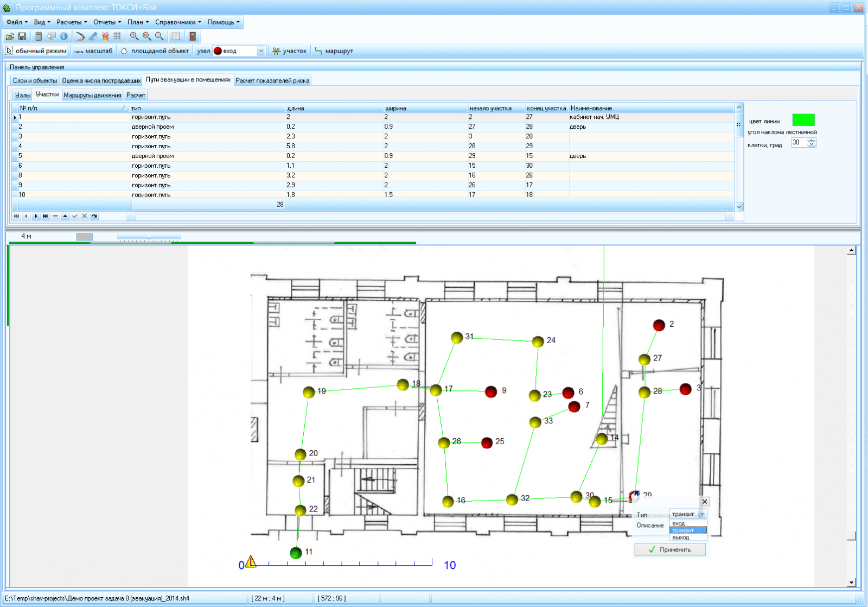Switch to Оценка числа пострадавших tab

pyautogui.click(x=101, y=81)
